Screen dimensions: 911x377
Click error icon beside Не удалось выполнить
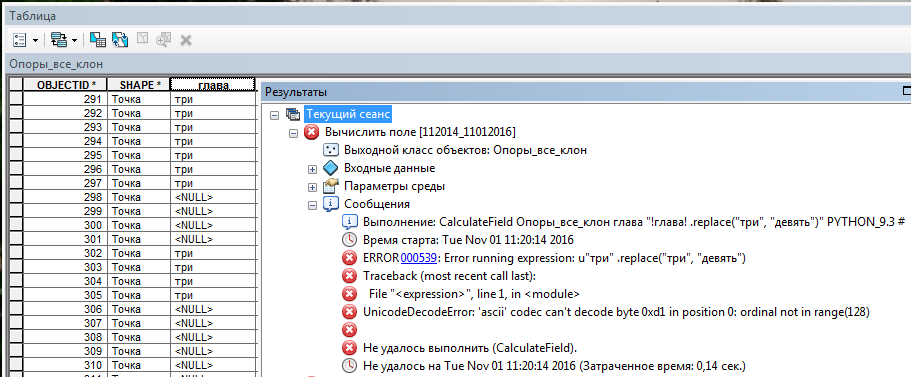click(349, 348)
